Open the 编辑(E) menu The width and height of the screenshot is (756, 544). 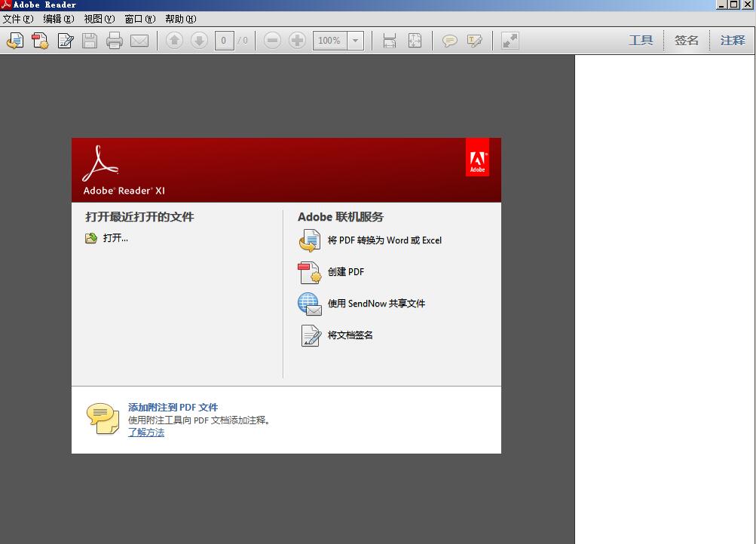[x=59, y=19]
